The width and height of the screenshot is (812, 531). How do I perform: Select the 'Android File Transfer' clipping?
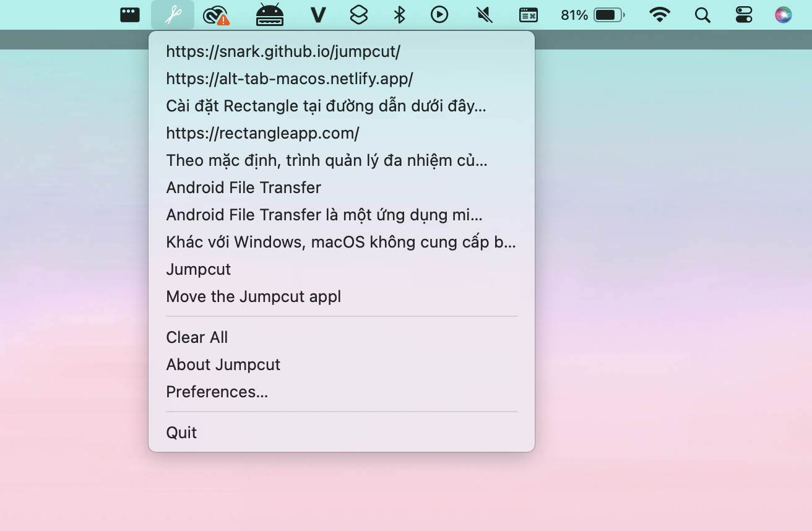tap(342, 188)
